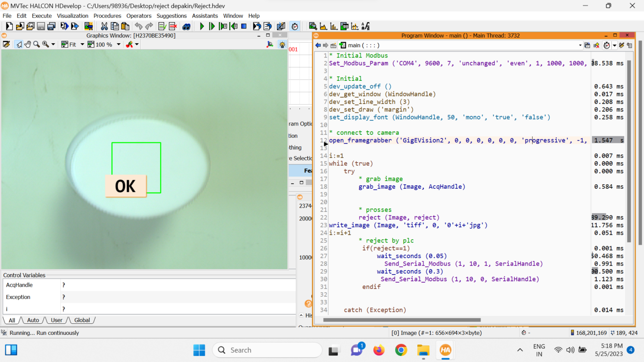Open the example programs browser icon
Screen dimensions: 644x362
point(30,26)
